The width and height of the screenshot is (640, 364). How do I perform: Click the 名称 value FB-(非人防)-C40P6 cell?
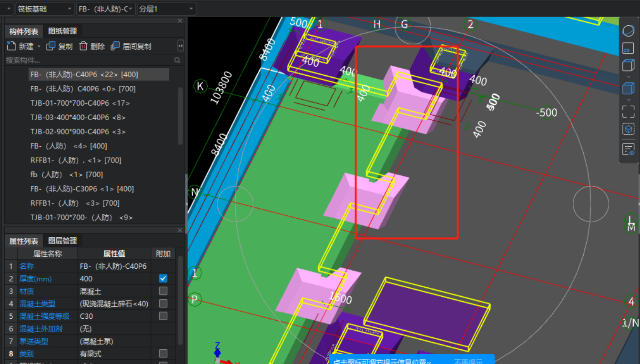point(114,266)
